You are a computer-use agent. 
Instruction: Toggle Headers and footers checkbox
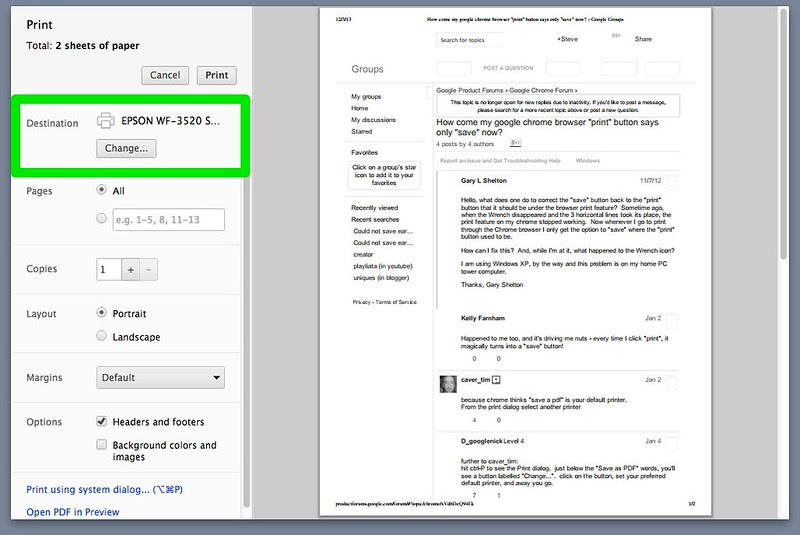(x=102, y=421)
